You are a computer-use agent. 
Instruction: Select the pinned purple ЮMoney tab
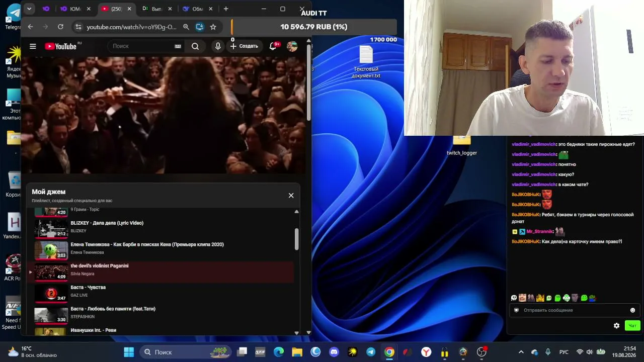point(46,9)
